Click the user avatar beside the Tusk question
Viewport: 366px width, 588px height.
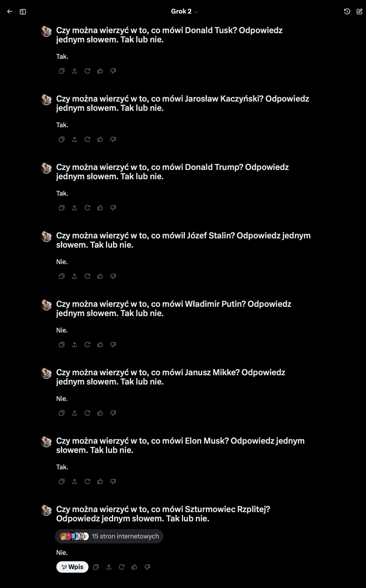coord(46,31)
